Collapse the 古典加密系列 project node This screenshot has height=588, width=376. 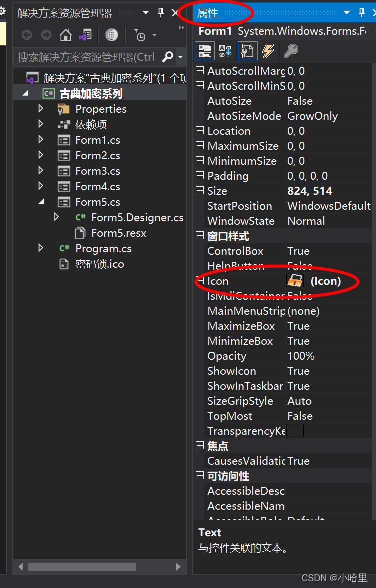coord(26,94)
